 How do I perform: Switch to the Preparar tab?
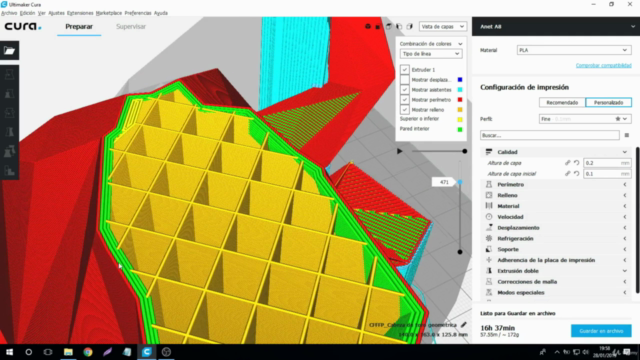[79, 27]
